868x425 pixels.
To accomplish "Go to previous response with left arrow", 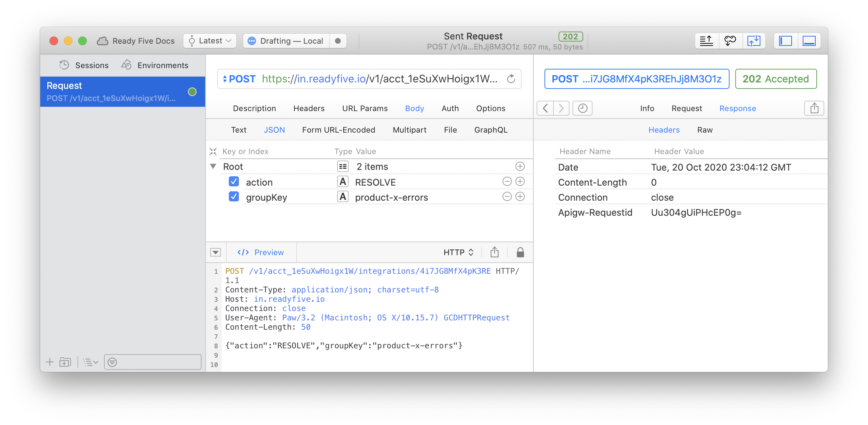I will click(545, 108).
